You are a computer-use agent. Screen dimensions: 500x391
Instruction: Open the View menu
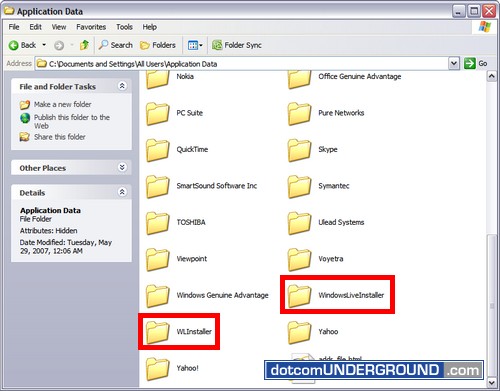tap(59, 27)
